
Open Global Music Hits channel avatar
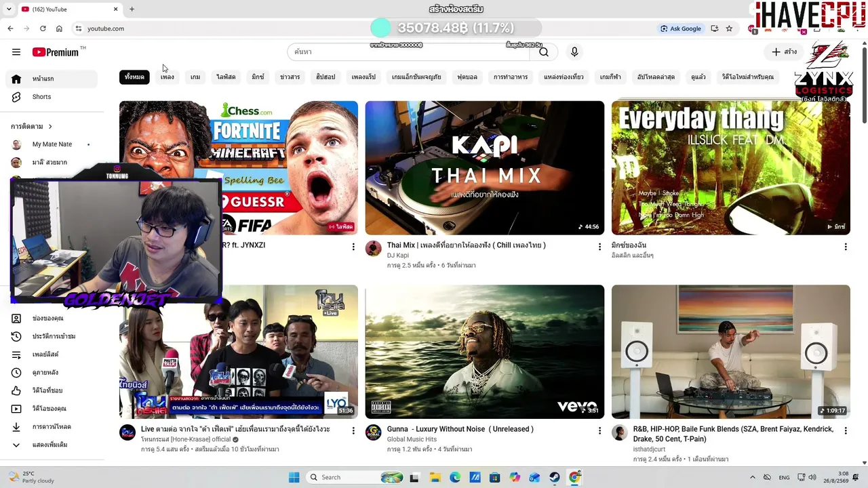click(374, 432)
